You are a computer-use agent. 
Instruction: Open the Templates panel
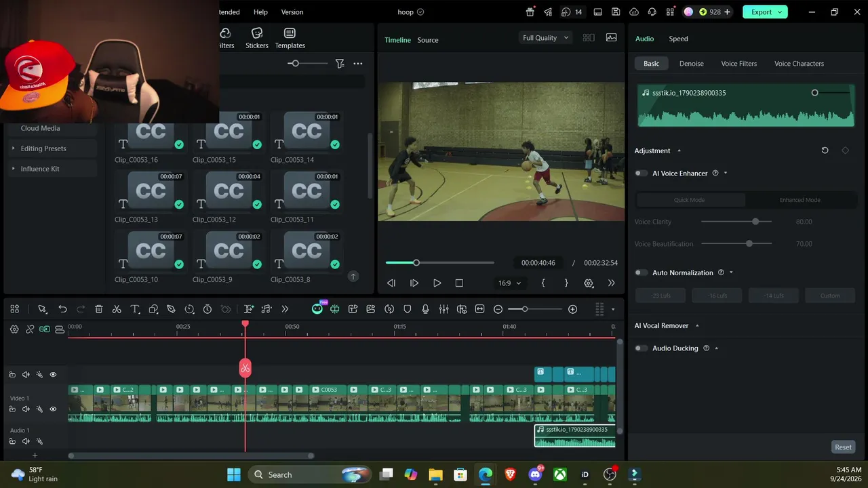tap(290, 38)
